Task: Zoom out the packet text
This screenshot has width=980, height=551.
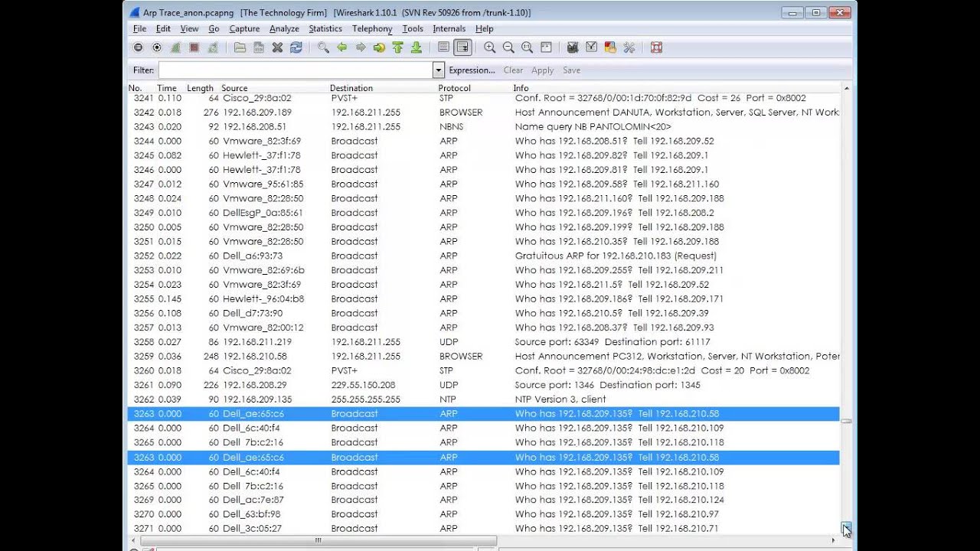Action: [508, 47]
